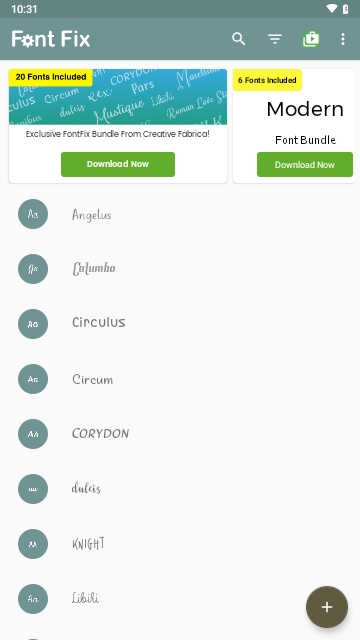
Task: Tap the Font Fix app title
Action: (x=51, y=39)
